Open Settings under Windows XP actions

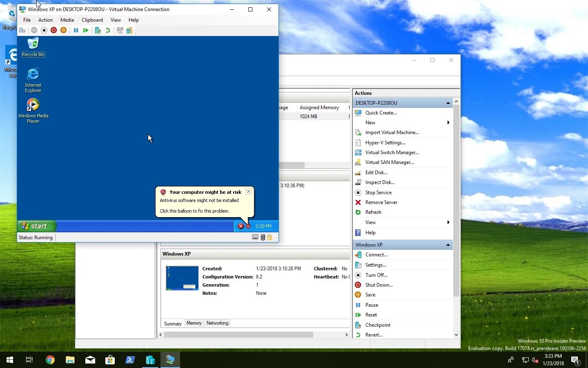[x=376, y=265]
